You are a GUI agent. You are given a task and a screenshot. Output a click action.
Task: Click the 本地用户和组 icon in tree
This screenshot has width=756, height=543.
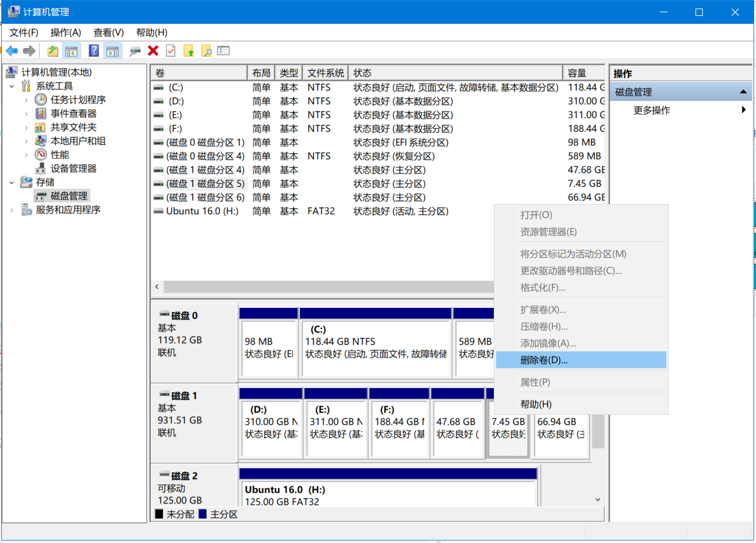tap(41, 141)
